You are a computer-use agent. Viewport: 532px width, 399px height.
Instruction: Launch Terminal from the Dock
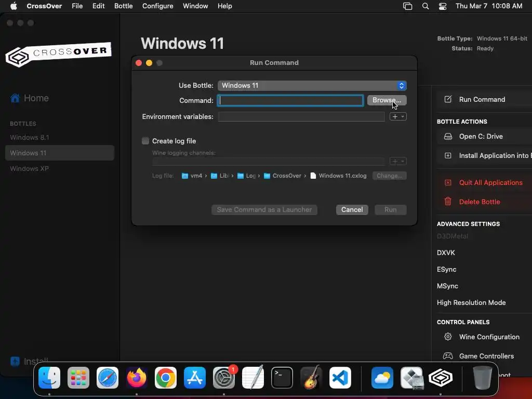[282, 378]
